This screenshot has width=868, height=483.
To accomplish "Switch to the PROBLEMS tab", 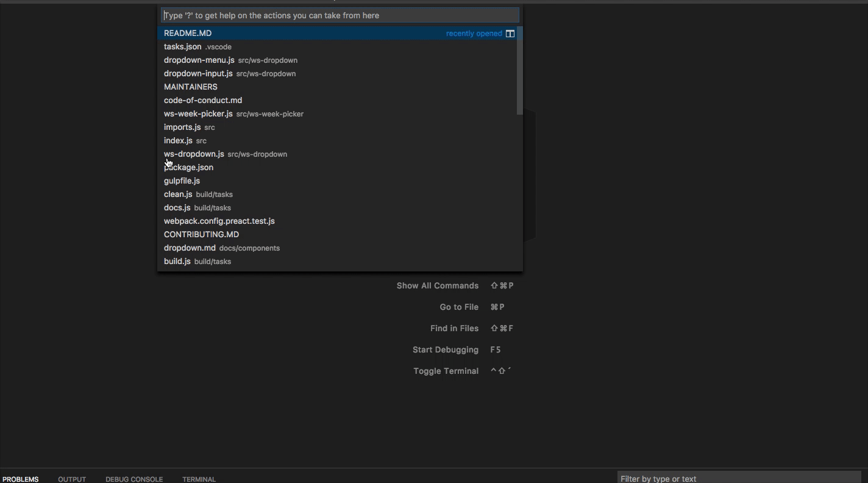I will pos(21,479).
